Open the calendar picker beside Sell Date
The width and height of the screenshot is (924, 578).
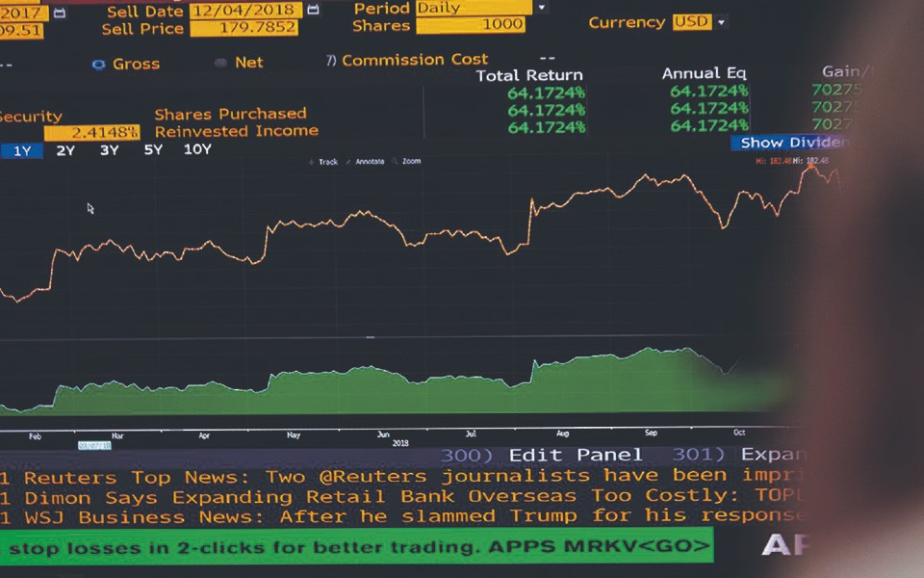pos(314,10)
